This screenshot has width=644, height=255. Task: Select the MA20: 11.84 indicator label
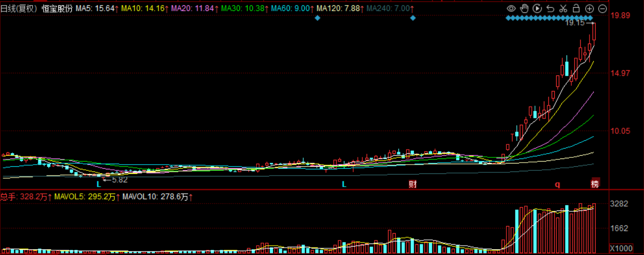tap(194, 9)
